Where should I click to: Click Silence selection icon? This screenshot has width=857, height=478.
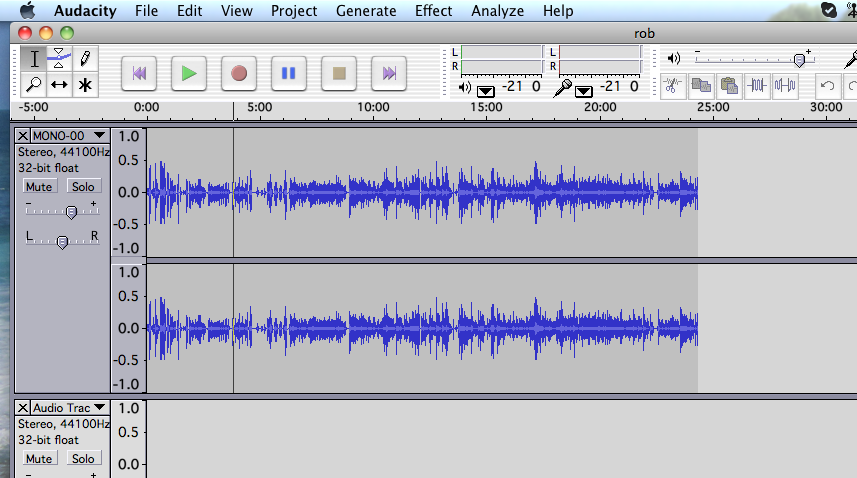(785, 86)
